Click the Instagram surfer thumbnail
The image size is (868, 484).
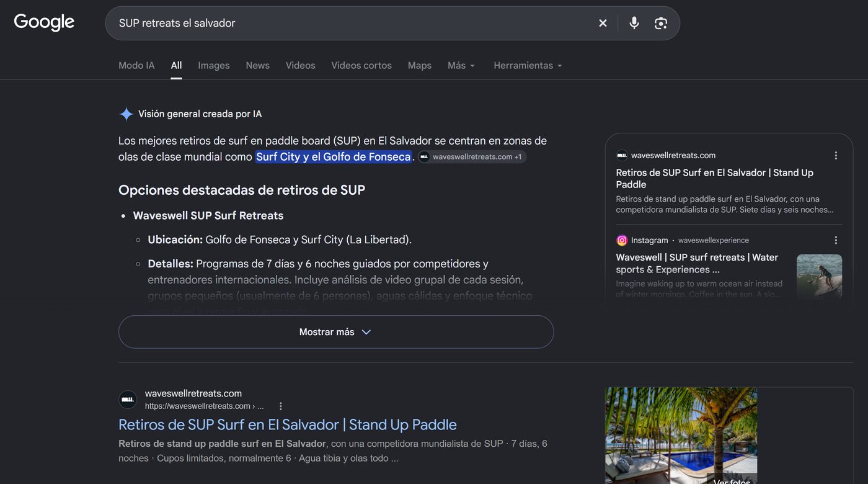(x=819, y=277)
